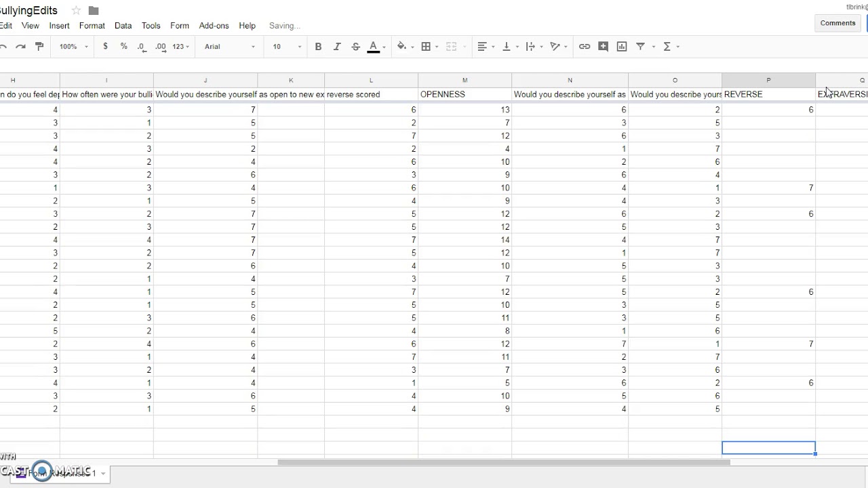The image size is (868, 488).
Task: Open the Form menu
Action: pos(180,26)
